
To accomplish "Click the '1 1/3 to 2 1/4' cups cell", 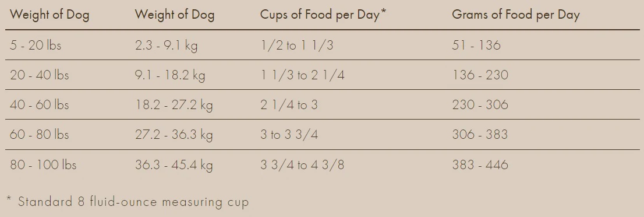I will [x=302, y=75].
